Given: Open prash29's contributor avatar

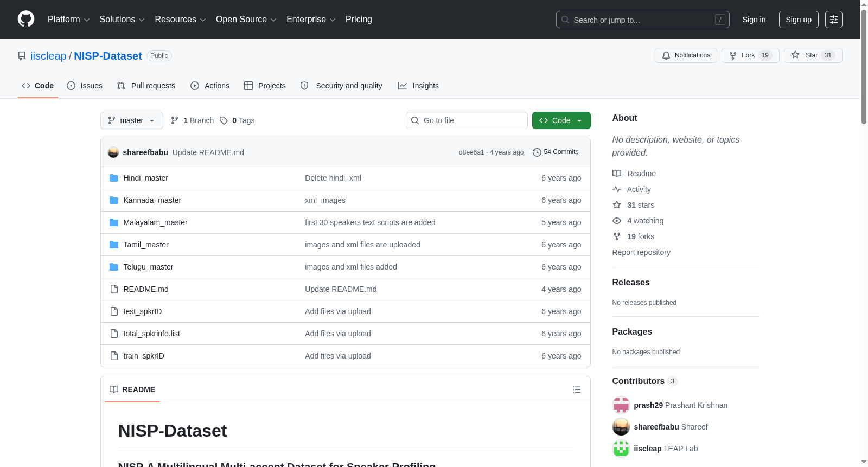Looking at the screenshot, I should click(x=621, y=405).
